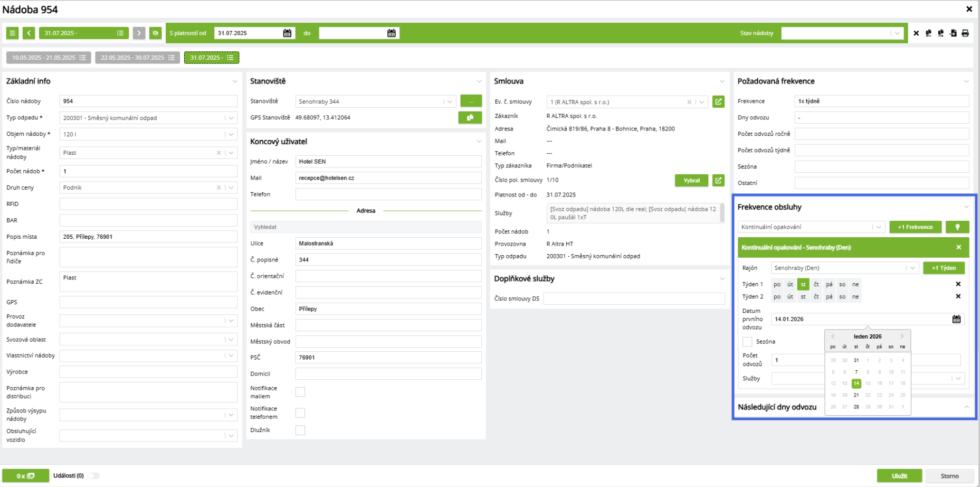Switch to period tab 10.05.2025 - 21.05.2025
Screen dimensions: 980x487
[x=49, y=58]
